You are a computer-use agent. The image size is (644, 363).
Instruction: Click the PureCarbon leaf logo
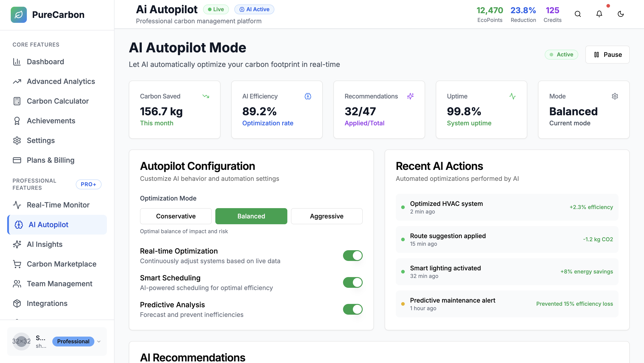point(19,15)
